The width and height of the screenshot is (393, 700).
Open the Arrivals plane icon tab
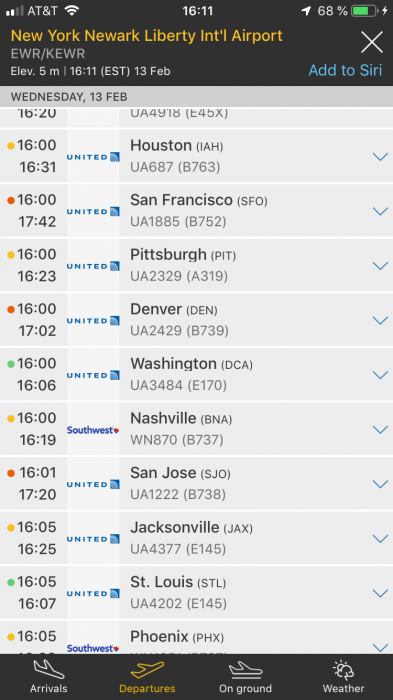(x=49, y=670)
